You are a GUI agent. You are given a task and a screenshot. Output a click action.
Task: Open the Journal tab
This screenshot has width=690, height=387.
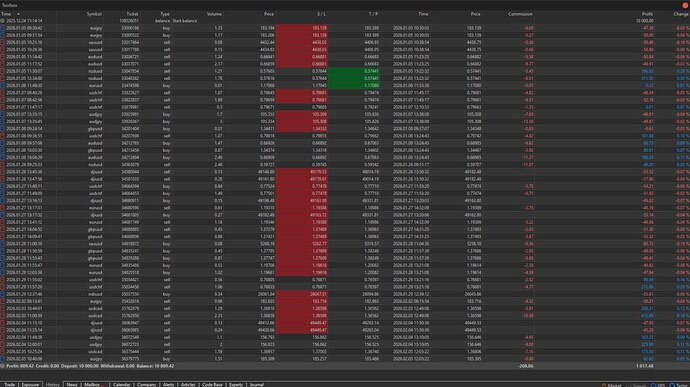pos(257,384)
